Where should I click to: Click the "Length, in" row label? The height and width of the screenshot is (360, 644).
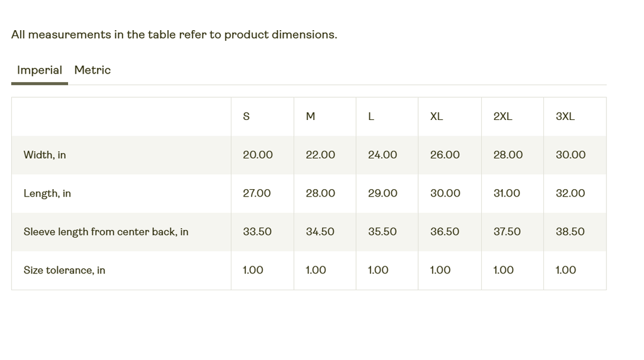[47, 194]
